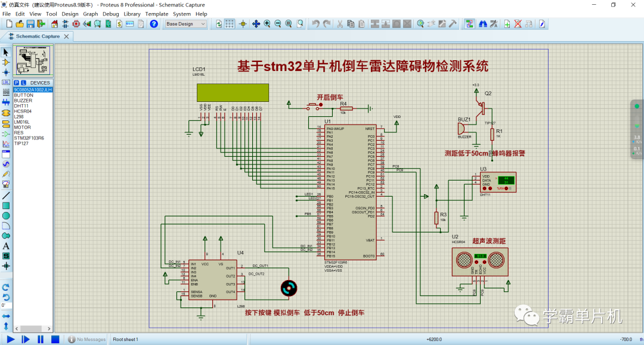Click the LCD1 display component on schematic
Image resolution: width=644 pixels, height=345 pixels.
click(x=233, y=93)
